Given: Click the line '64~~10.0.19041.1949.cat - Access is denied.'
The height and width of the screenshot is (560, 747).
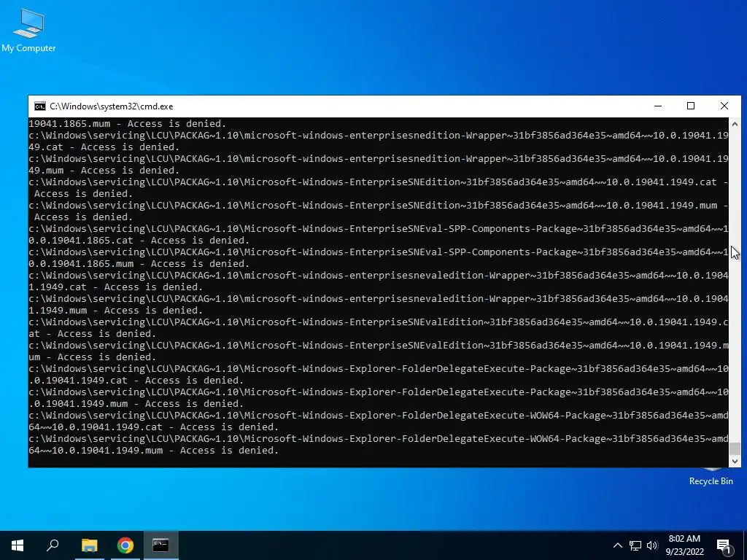Looking at the screenshot, I should [153, 427].
